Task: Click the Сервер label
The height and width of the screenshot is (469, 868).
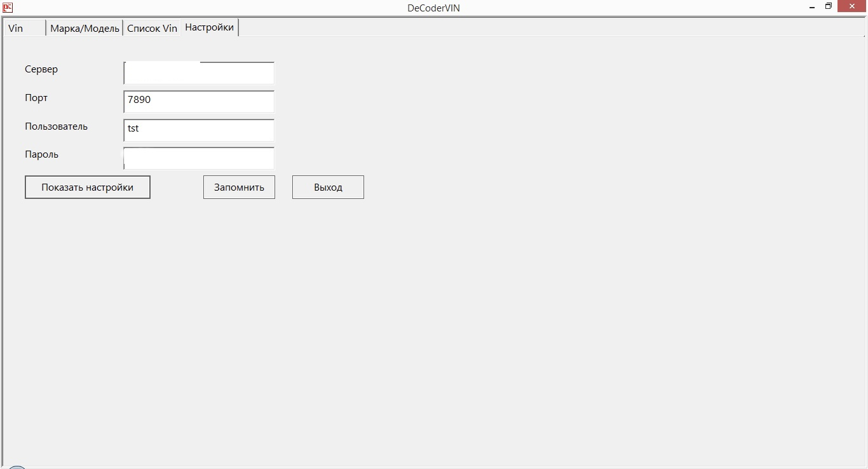Action: pos(41,69)
